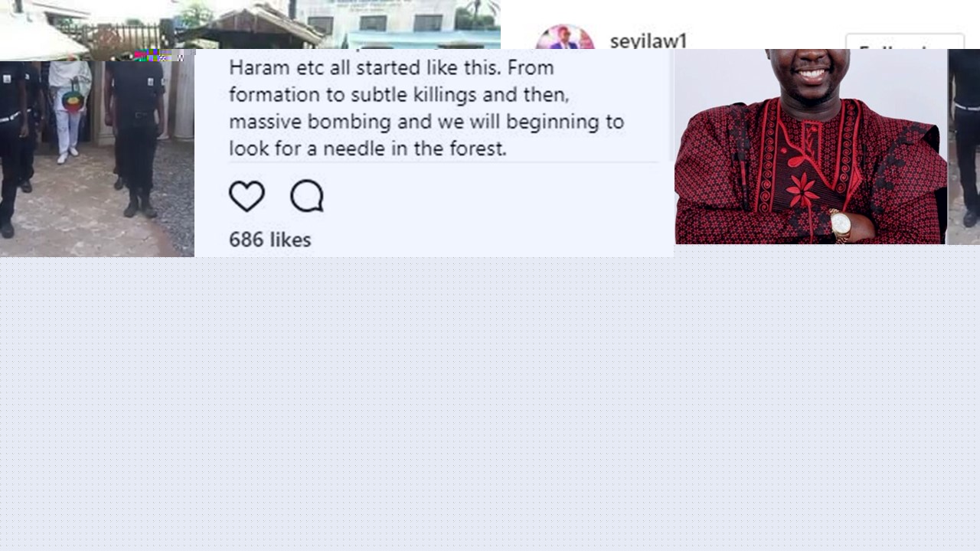This screenshot has height=551, width=980.
Task: Click the empty dotted background area
Action: [x=490, y=404]
